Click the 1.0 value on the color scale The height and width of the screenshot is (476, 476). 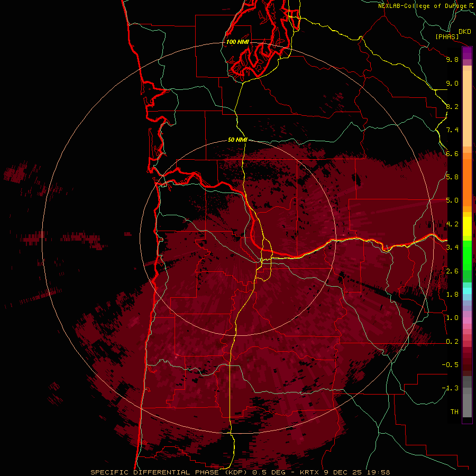click(x=452, y=318)
